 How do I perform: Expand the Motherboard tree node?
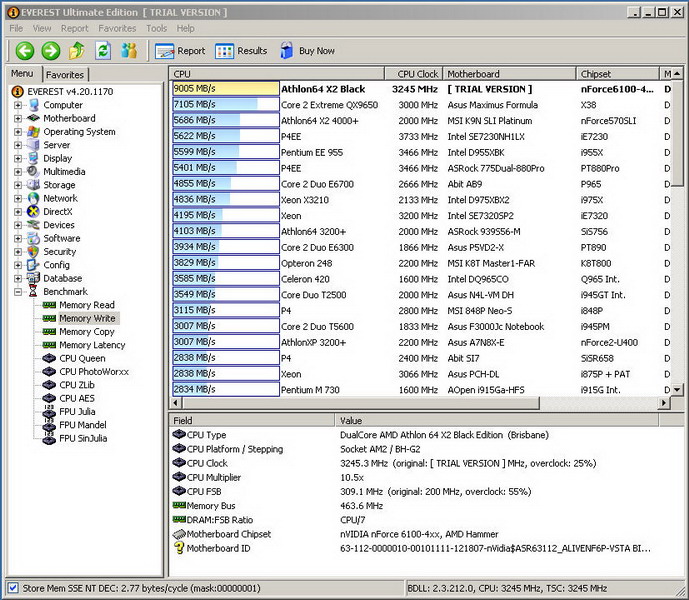point(18,118)
